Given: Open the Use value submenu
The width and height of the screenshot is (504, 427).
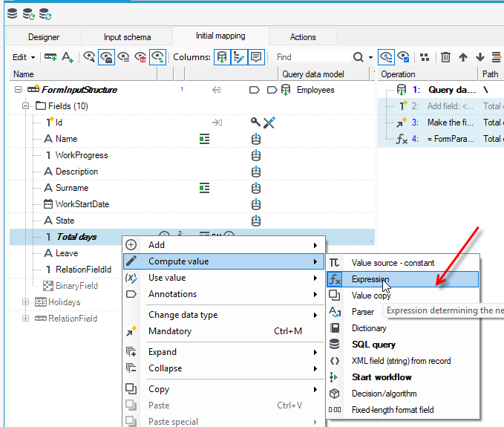Looking at the screenshot, I should point(223,278).
